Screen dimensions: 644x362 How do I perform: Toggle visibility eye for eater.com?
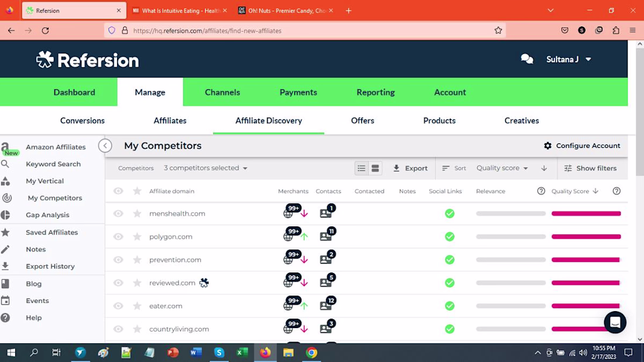click(x=118, y=306)
